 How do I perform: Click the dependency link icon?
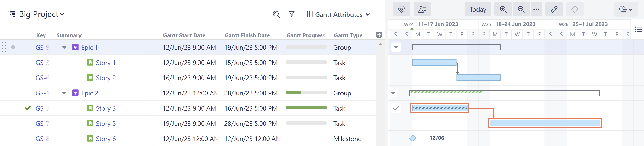(554, 9)
